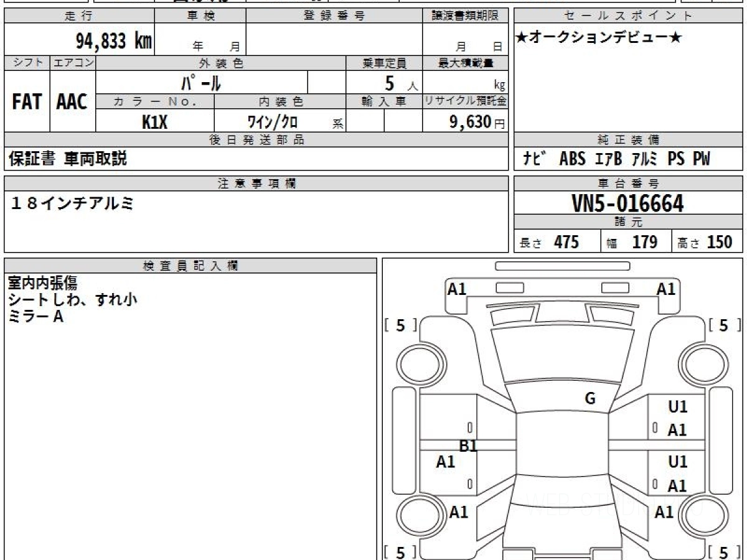Click the B1 damage mark on car diagram
Viewport: 747px width, 560px height.
468,446
